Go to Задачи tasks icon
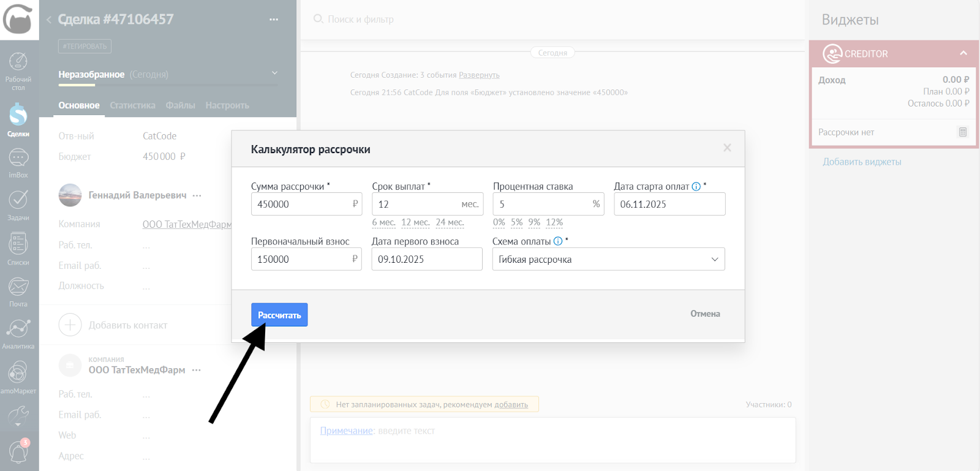 18,205
